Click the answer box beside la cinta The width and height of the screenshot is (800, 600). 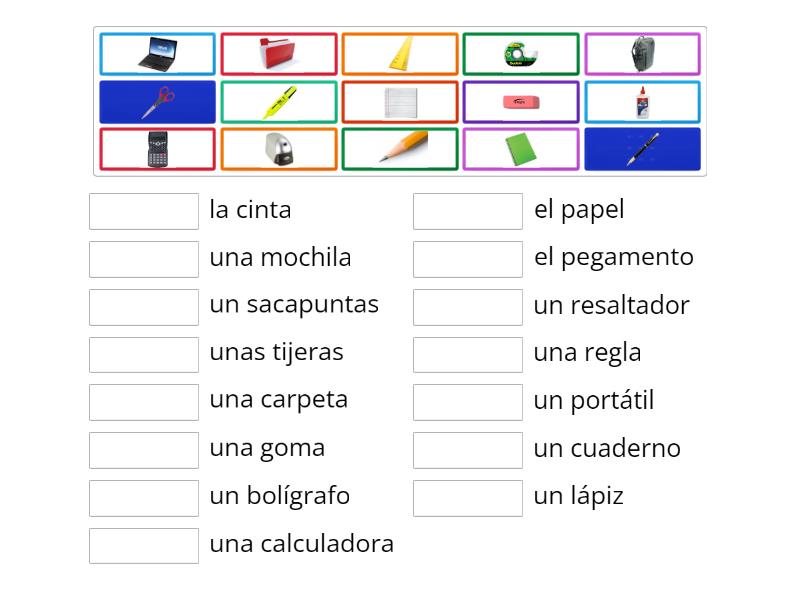pos(143,210)
